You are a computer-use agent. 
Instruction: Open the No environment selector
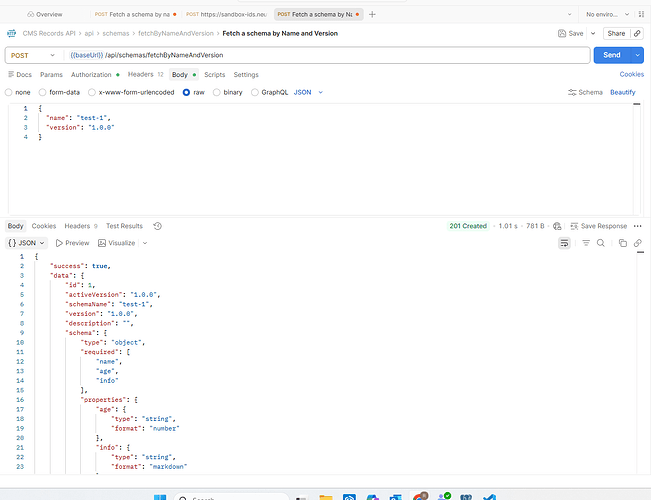(607, 14)
